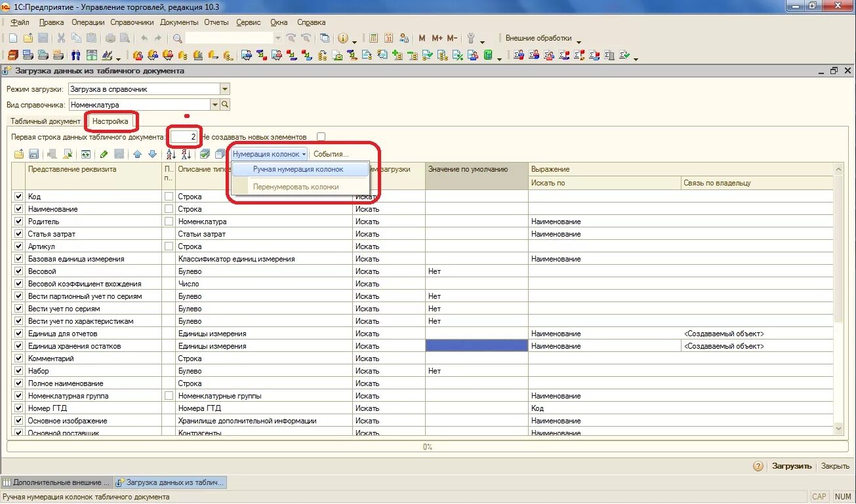Click the check all checkboxes icon
The height and width of the screenshot is (504, 856).
[205, 154]
